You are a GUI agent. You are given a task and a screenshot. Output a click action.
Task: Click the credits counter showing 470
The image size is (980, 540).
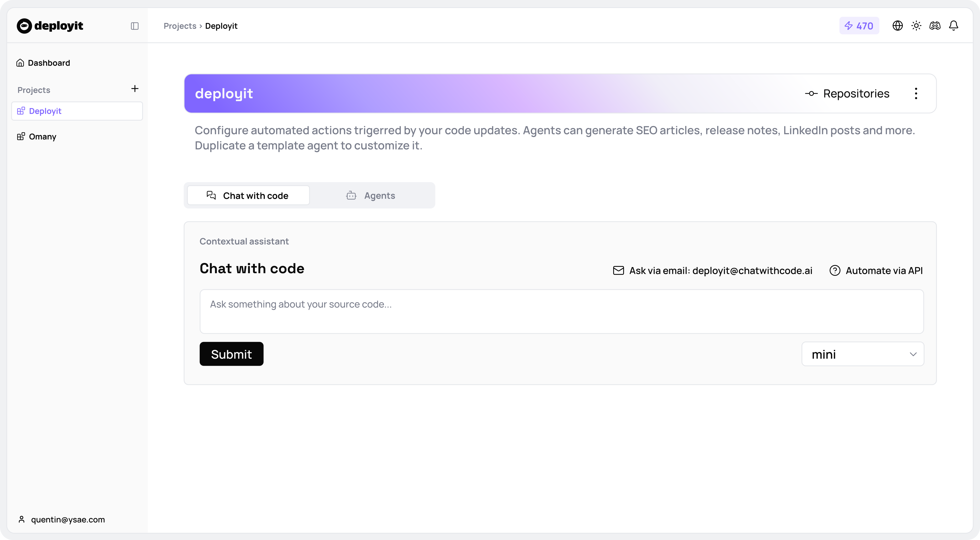click(x=859, y=26)
